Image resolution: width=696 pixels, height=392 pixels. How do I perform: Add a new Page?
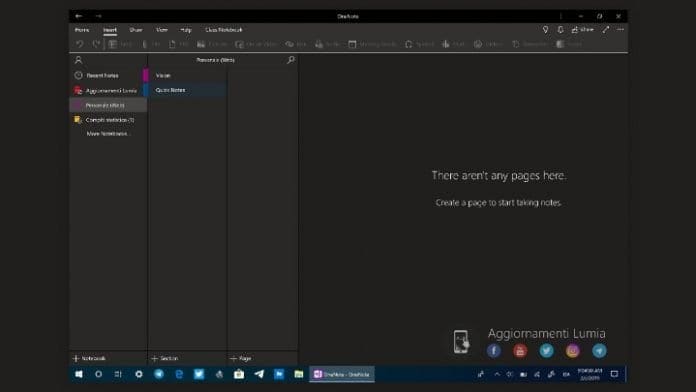click(241, 358)
